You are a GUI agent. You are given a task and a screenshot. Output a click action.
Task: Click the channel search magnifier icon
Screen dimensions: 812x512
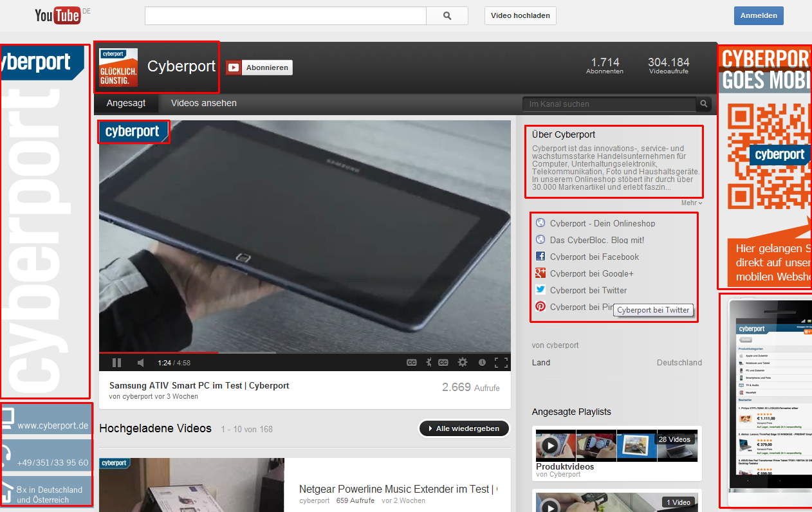[704, 104]
